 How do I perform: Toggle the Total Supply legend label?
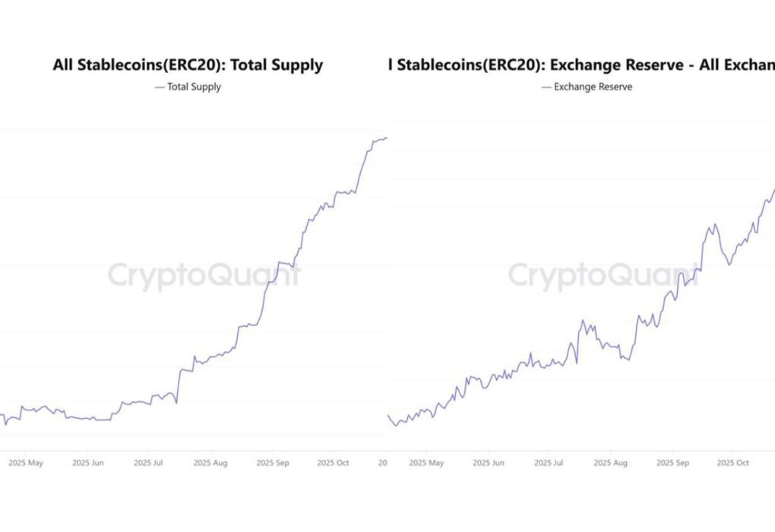pyautogui.click(x=194, y=87)
